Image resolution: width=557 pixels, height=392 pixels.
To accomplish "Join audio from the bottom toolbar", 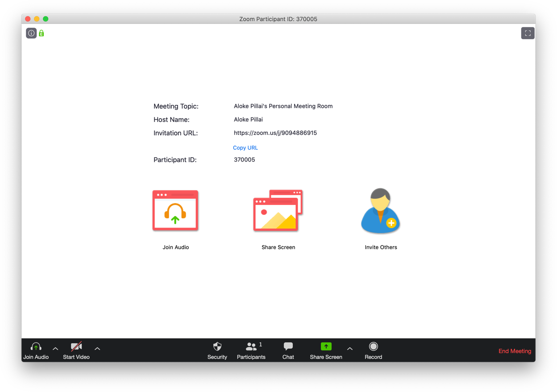I will click(36, 351).
